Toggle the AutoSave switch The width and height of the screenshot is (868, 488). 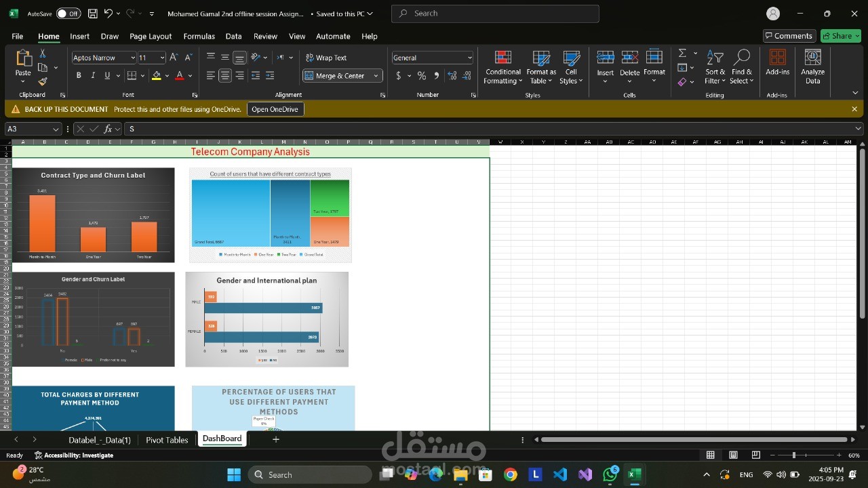tap(68, 14)
